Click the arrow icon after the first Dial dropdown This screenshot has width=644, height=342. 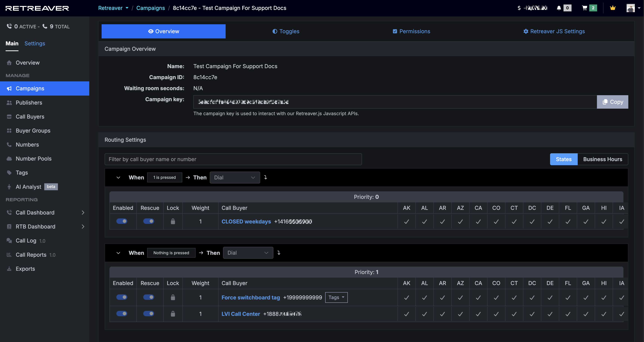265,177
